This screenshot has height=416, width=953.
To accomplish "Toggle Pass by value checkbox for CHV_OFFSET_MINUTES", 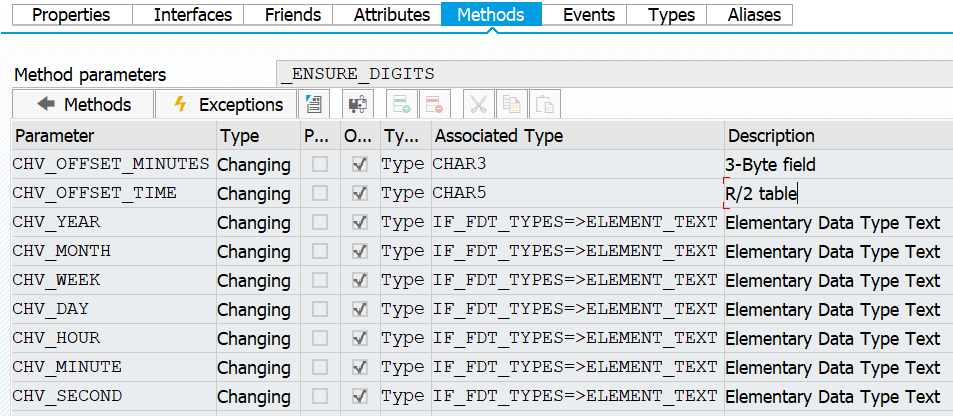I will click(x=320, y=164).
